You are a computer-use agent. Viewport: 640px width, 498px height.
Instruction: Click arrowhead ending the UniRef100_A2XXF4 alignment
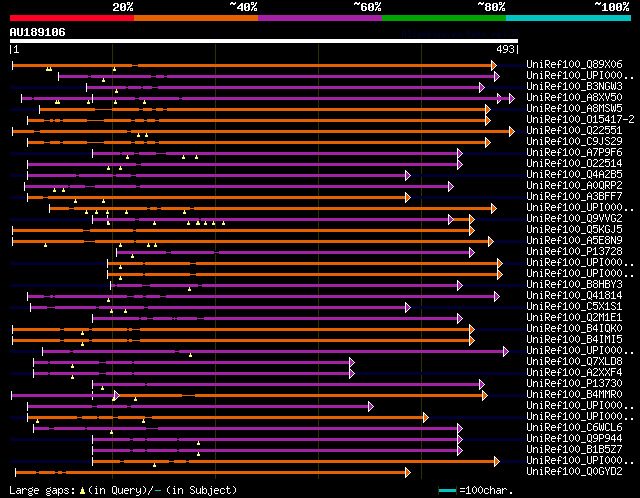[352, 374]
